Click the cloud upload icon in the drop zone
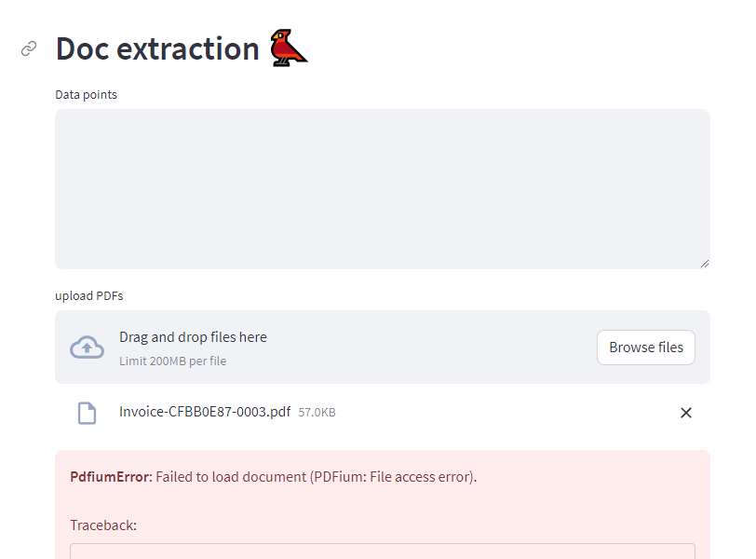Image resolution: width=756 pixels, height=559 pixels. point(87,347)
